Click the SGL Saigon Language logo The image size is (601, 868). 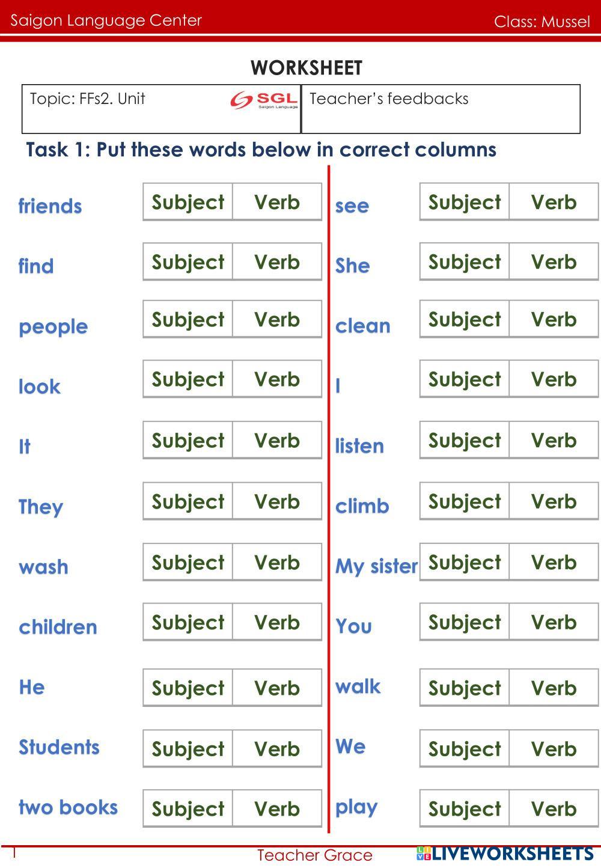[264, 100]
